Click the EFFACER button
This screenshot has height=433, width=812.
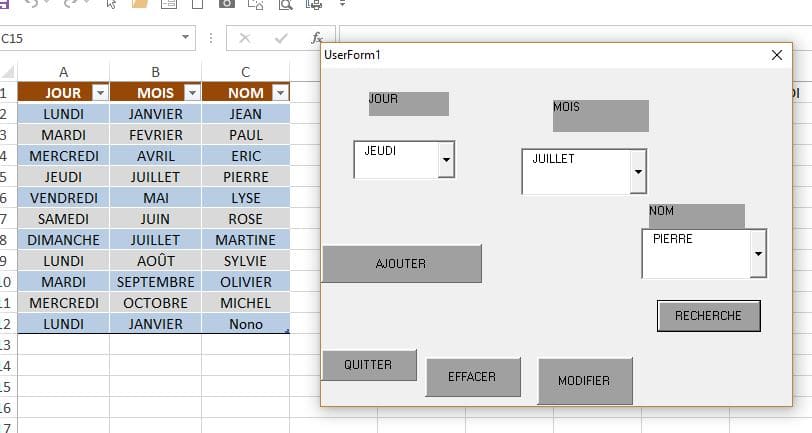(x=473, y=377)
